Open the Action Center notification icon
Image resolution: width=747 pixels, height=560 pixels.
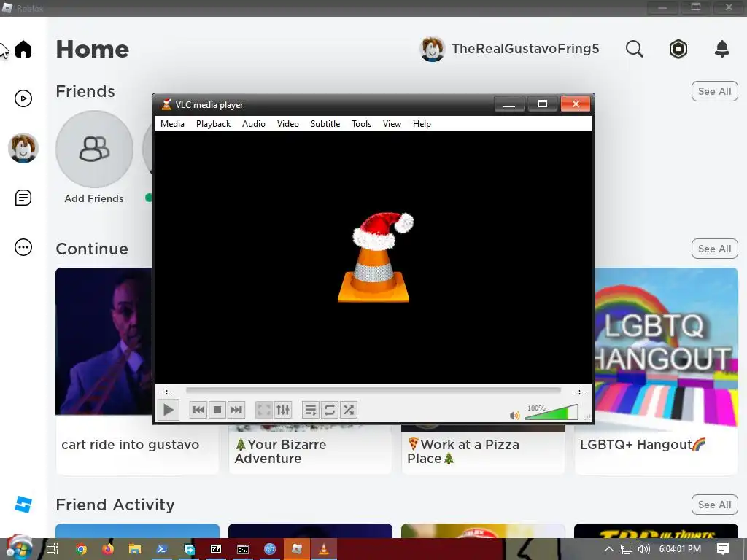[723, 549]
